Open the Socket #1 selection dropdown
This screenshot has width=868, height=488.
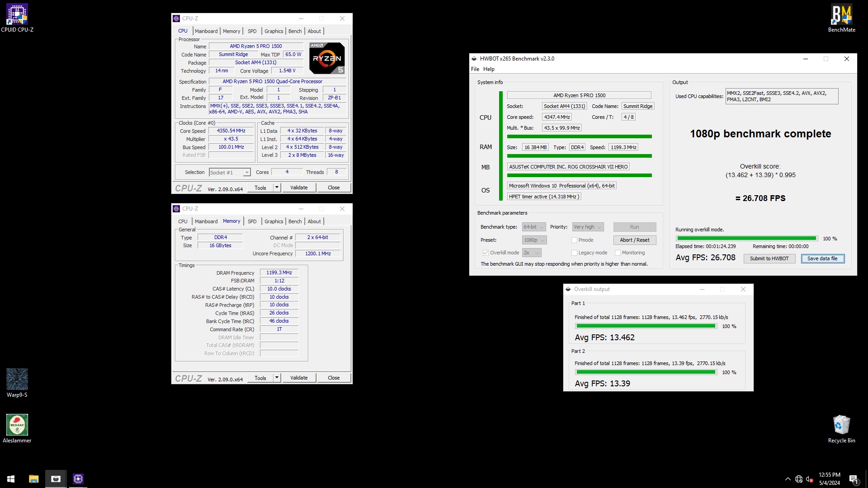click(x=230, y=173)
